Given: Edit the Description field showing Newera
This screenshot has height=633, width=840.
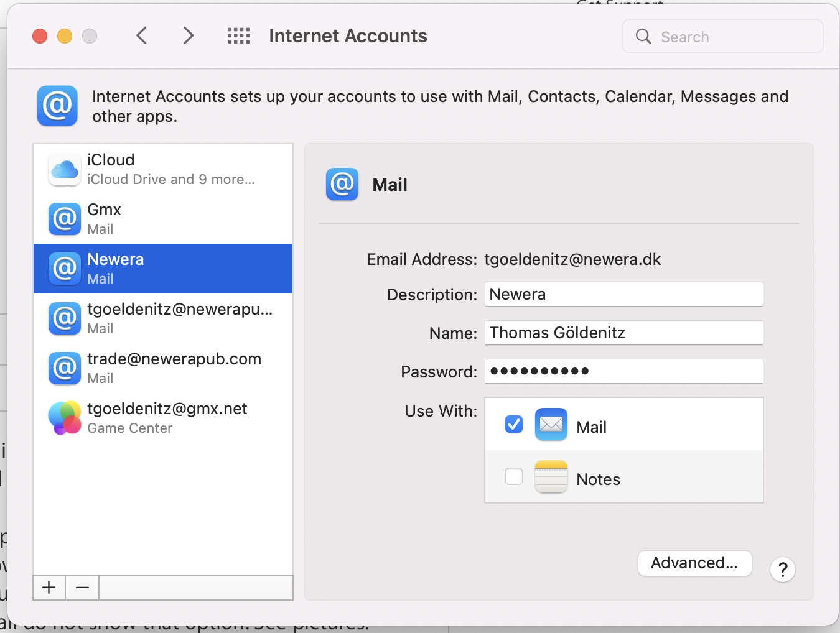Looking at the screenshot, I should 623,293.
